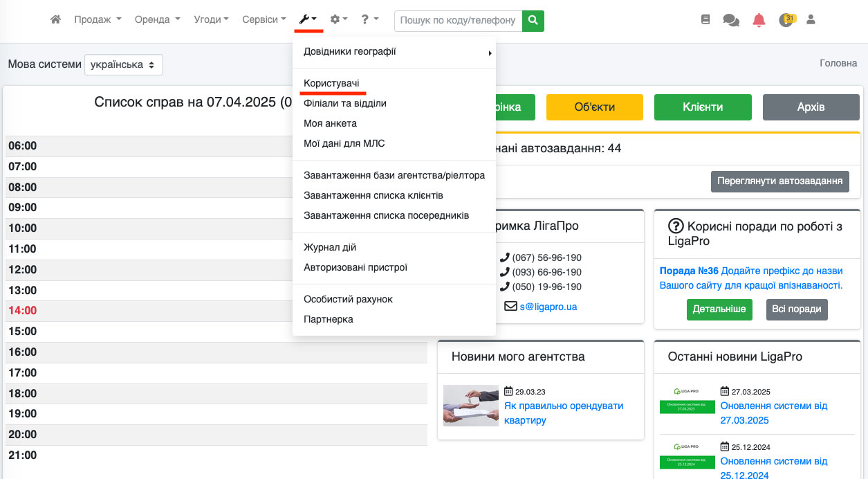The height and width of the screenshot is (479, 868).
Task: Open the system language select box
Action: 123,64
